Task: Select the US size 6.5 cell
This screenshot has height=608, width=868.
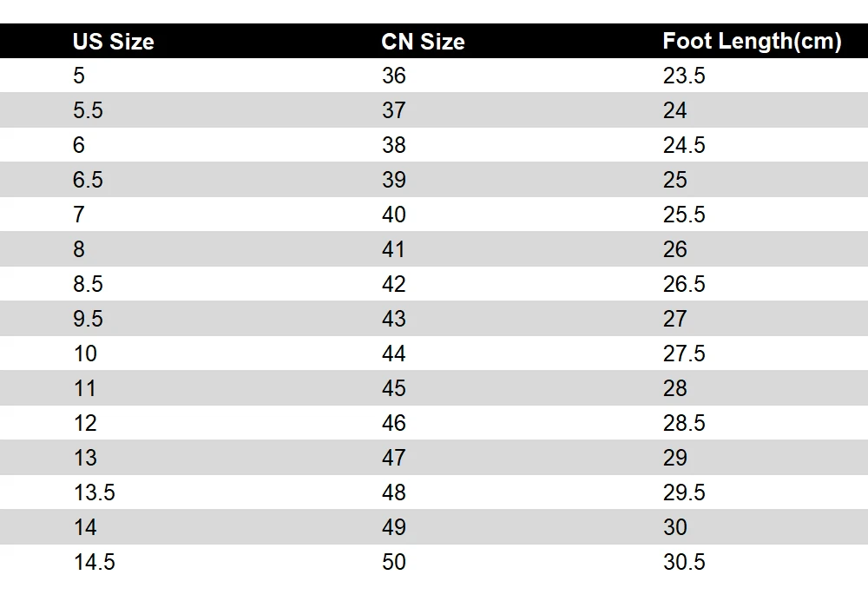Action: [x=88, y=180]
